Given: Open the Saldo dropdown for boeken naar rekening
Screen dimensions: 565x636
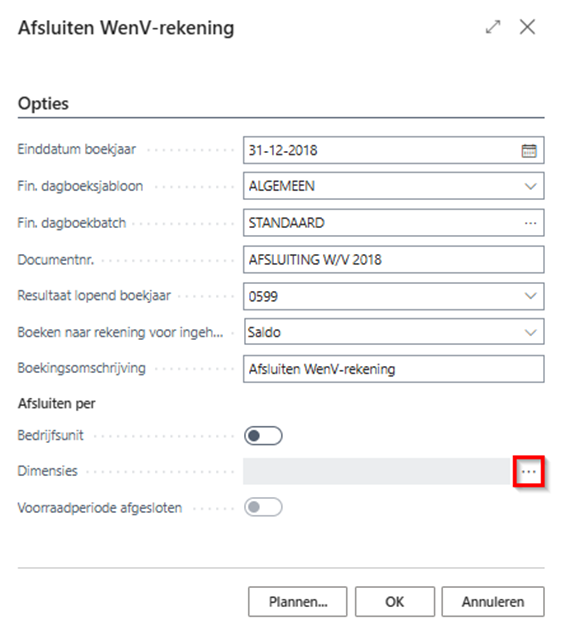Looking at the screenshot, I should (x=530, y=333).
